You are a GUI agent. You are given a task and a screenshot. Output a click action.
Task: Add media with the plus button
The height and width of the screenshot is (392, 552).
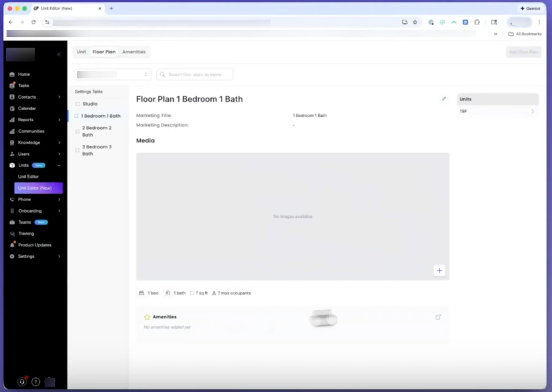tap(439, 270)
